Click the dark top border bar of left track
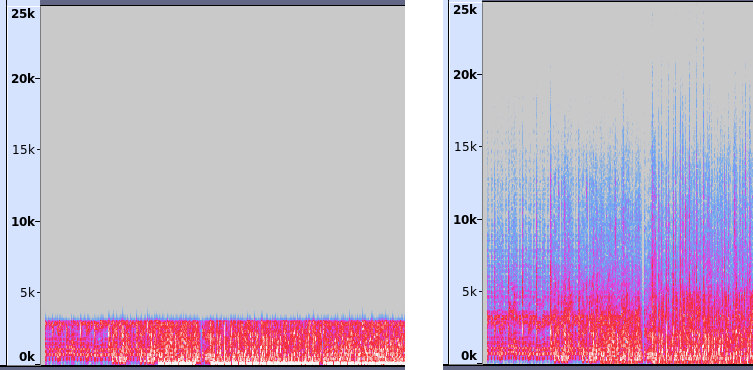Viewport: 753px width, 370px height. (x=223, y=2)
